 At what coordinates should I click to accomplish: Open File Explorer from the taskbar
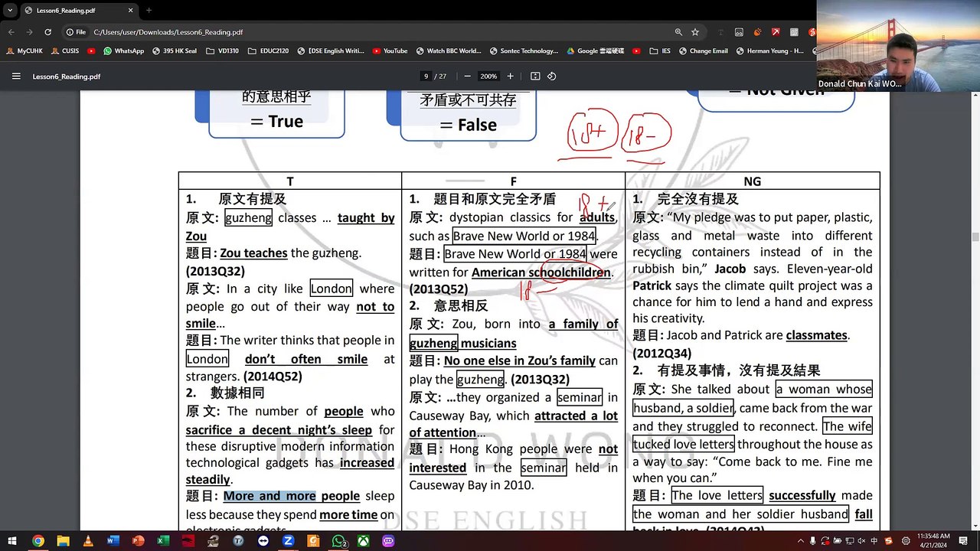coord(63,541)
